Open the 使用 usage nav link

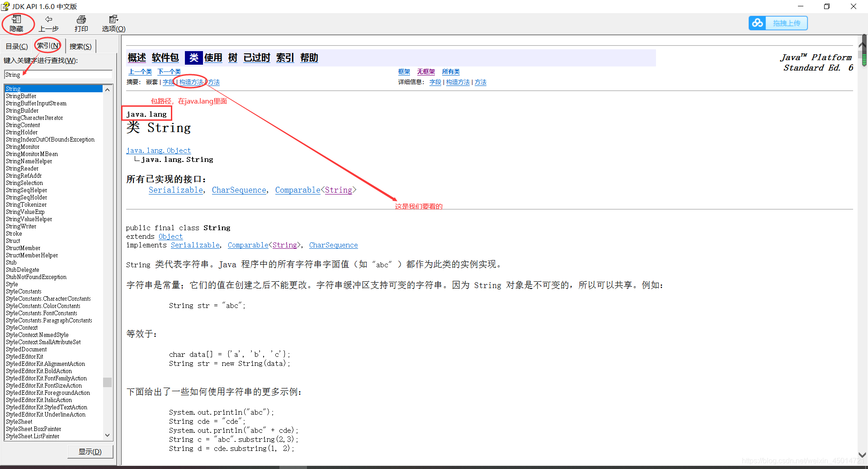(x=213, y=57)
